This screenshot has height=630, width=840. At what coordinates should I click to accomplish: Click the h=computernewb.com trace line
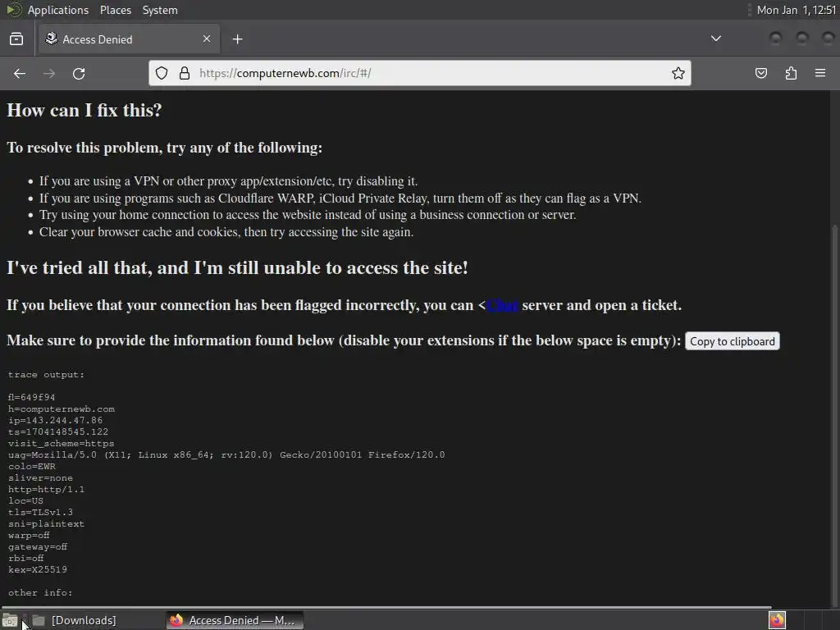click(61, 409)
